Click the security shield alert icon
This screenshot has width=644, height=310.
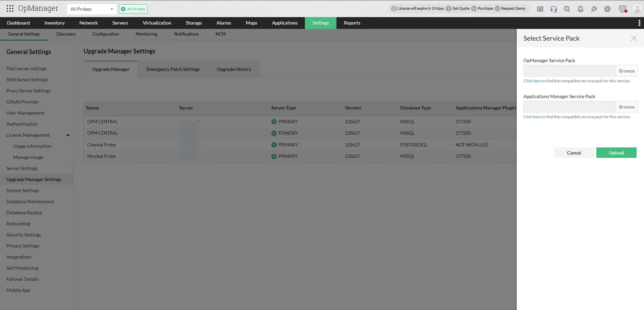tap(623, 9)
